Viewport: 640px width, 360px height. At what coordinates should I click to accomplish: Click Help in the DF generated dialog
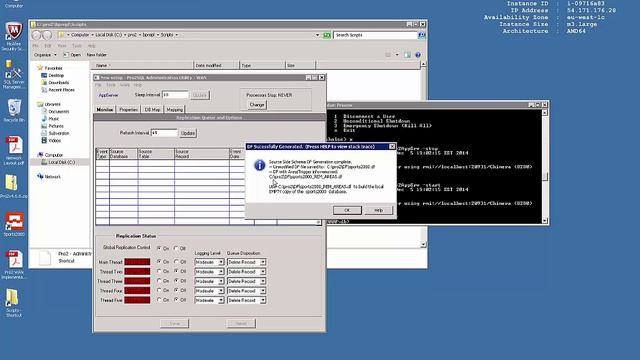point(378,210)
